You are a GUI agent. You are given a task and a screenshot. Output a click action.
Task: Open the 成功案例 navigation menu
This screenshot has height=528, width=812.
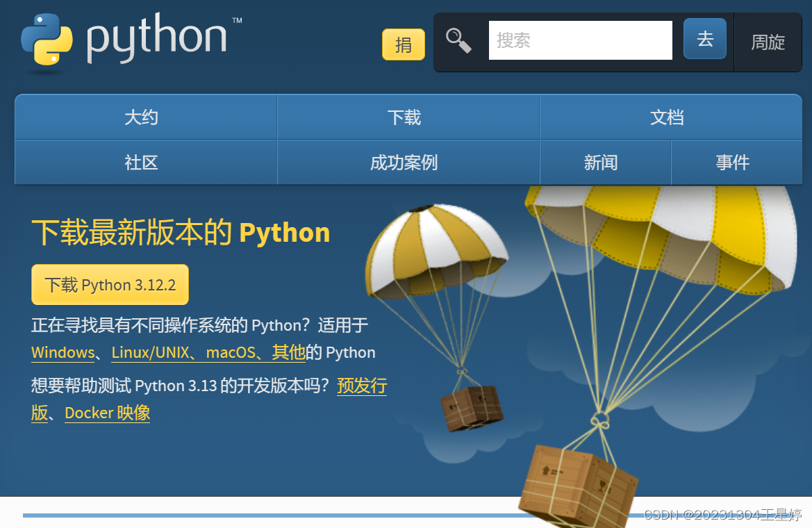pos(408,162)
